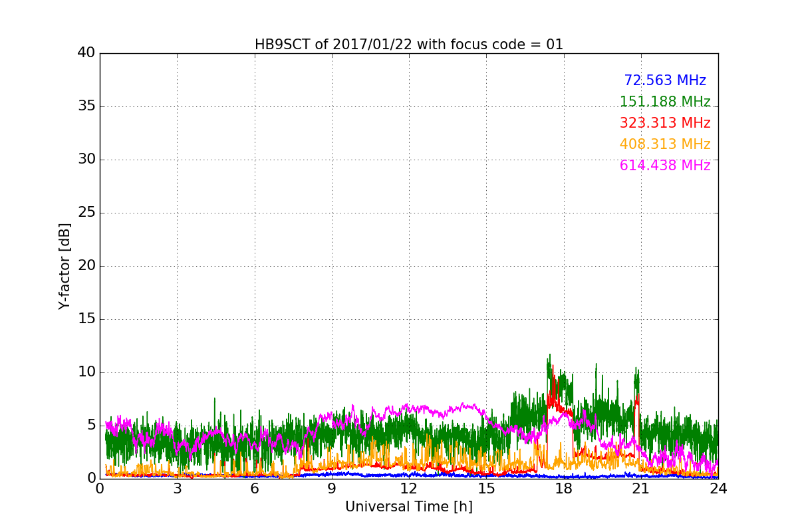Click the y-axis tick label 35

86,106
